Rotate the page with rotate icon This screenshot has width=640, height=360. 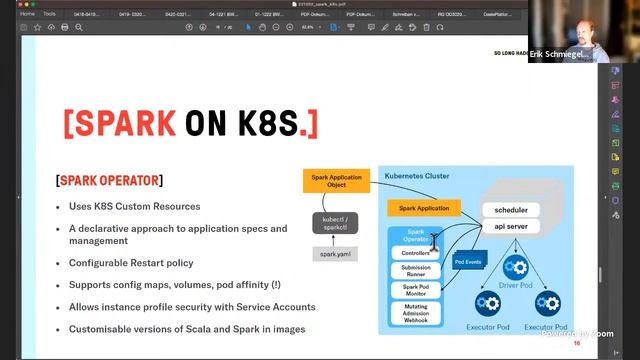[x=440, y=27]
